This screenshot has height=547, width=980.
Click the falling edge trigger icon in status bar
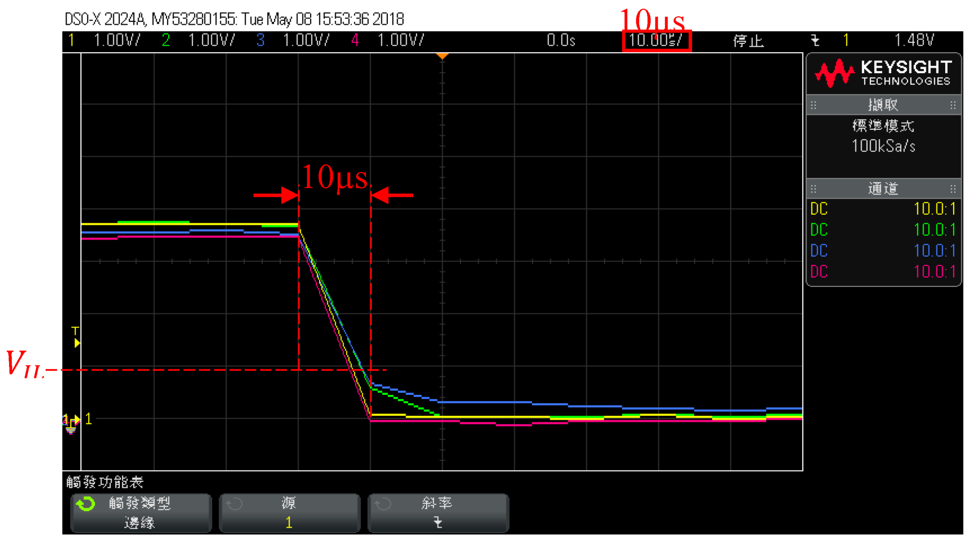[x=815, y=40]
